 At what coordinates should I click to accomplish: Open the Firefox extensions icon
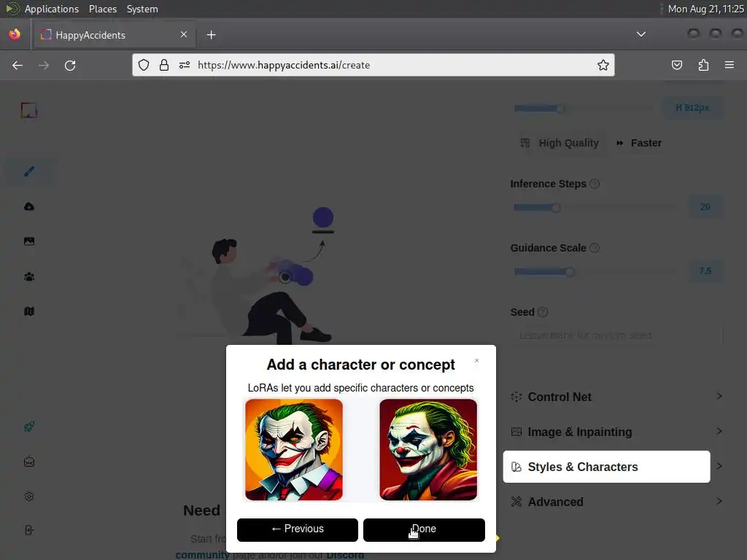[703, 65]
